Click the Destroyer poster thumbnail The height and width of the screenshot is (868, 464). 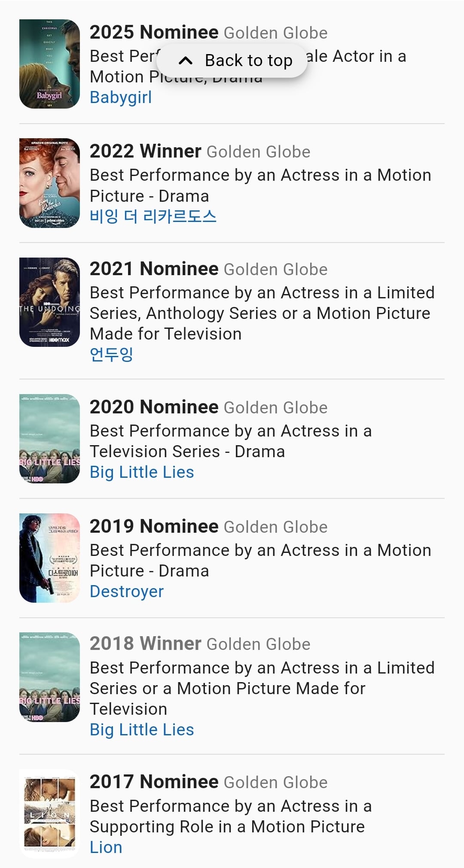pos(50,558)
